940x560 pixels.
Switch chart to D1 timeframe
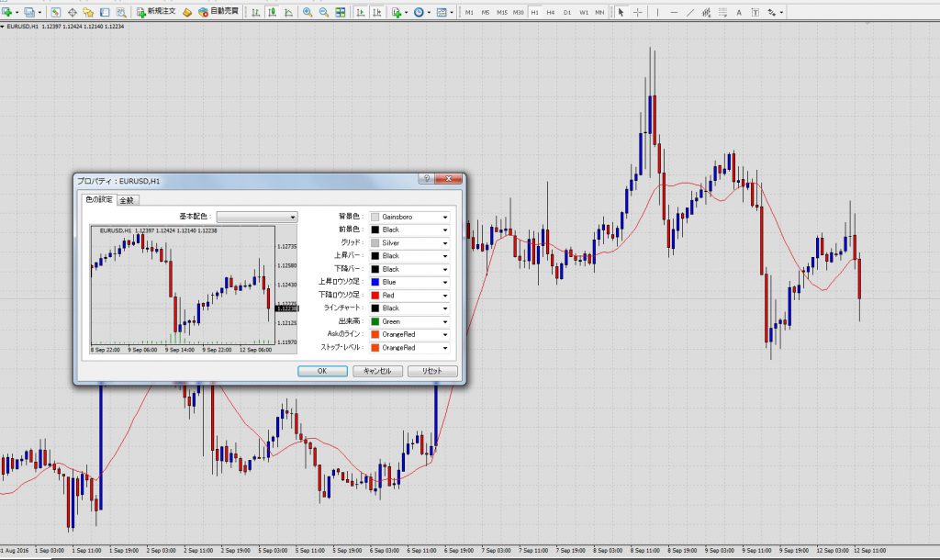pyautogui.click(x=567, y=12)
